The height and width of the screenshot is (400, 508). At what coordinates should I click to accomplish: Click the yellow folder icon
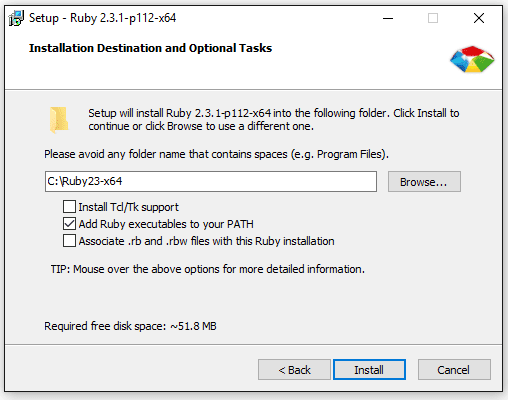coord(59,120)
